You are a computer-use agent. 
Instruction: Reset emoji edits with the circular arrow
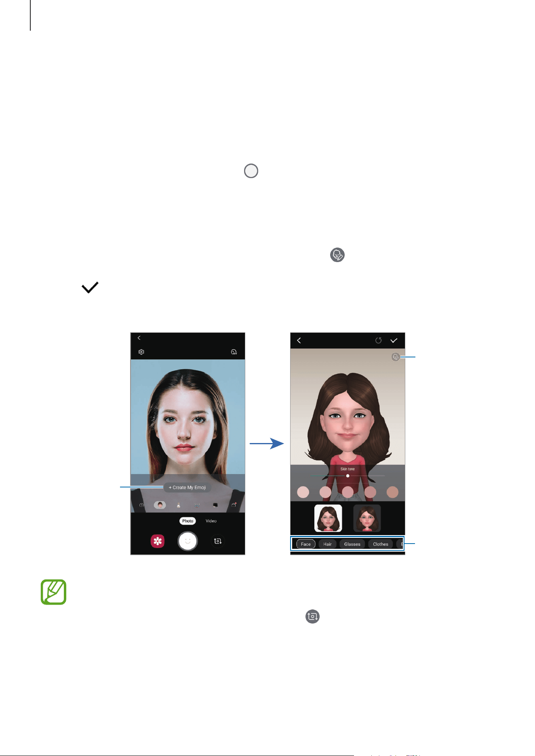click(378, 340)
